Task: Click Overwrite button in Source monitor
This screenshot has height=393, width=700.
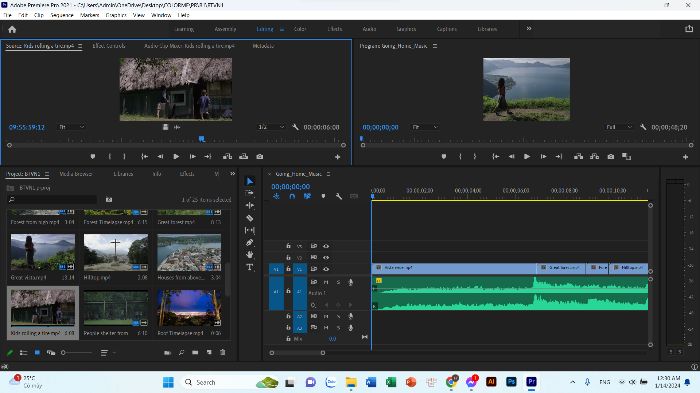Action: tap(243, 157)
